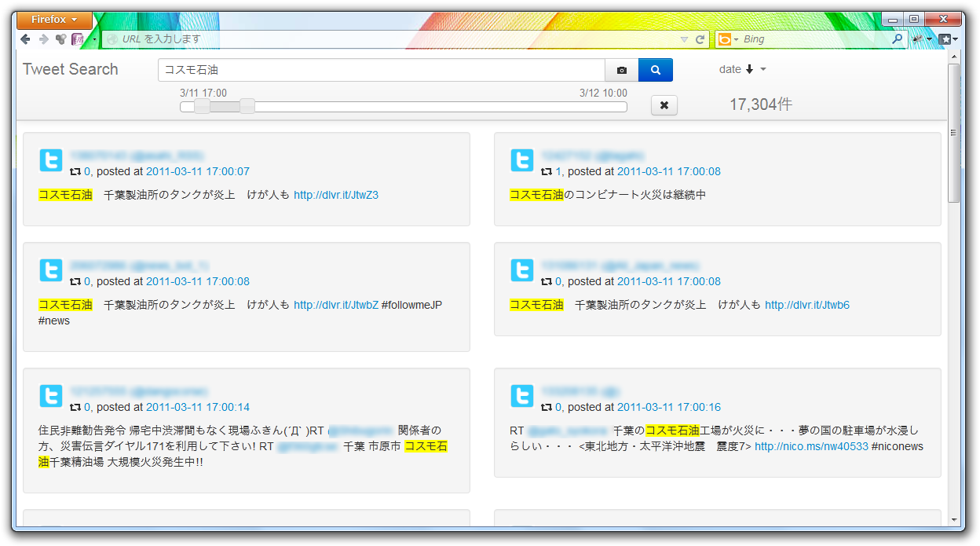Click Twitter bird avatar of コンビナート火災 tweet
Viewport: 980px width, 546px height.
522,160
